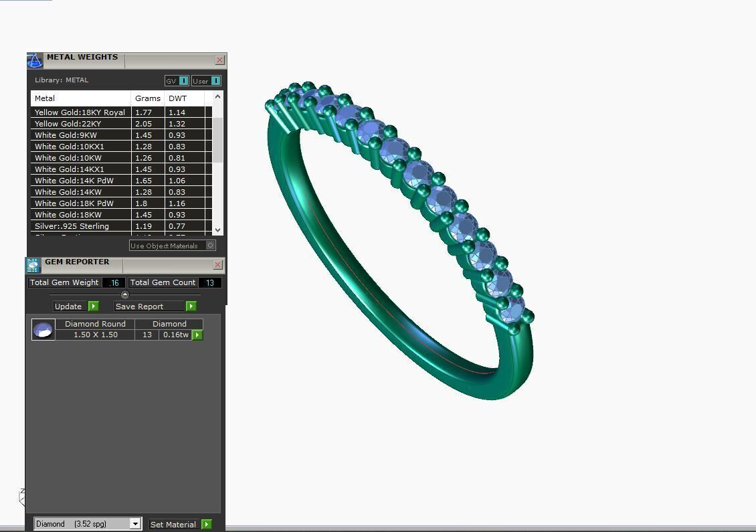The width and height of the screenshot is (756, 532).
Task: Click the Grams column header
Action: tap(148, 98)
